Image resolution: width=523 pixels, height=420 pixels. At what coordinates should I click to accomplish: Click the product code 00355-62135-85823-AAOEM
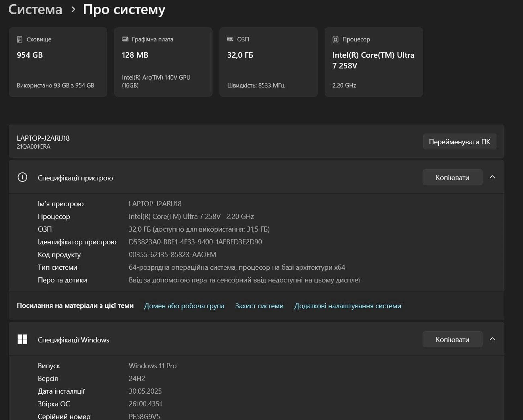[172, 255]
